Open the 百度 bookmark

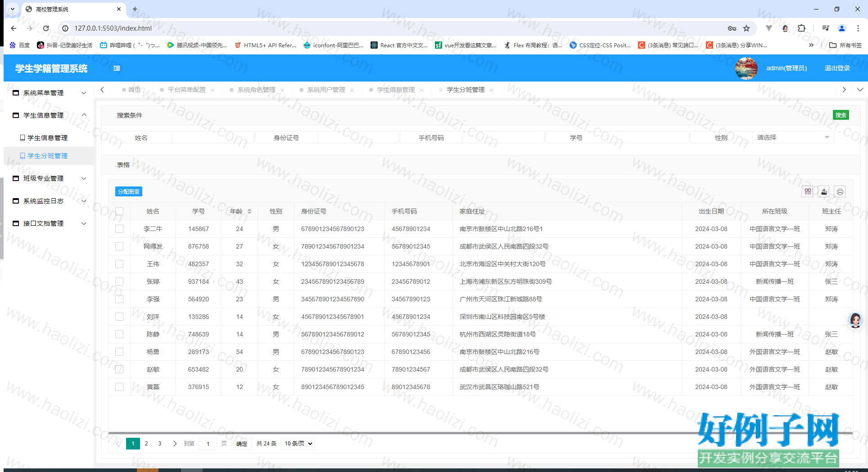[19, 45]
